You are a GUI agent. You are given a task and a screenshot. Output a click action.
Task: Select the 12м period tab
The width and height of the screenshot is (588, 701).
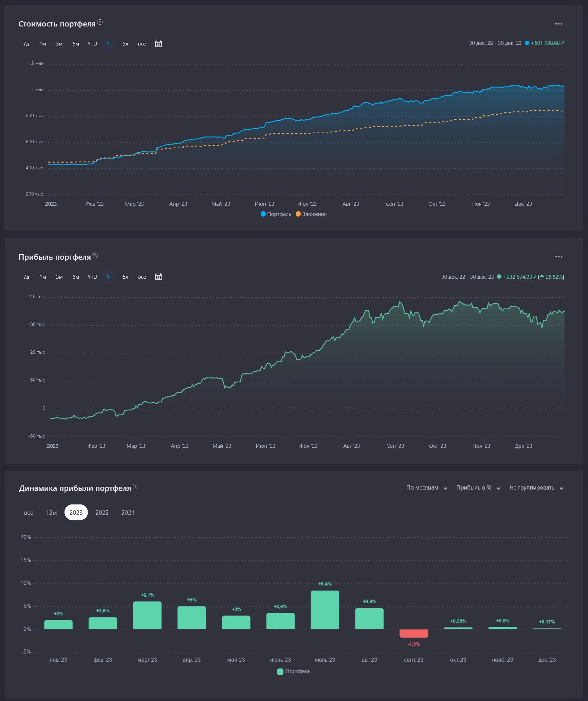[x=51, y=512]
